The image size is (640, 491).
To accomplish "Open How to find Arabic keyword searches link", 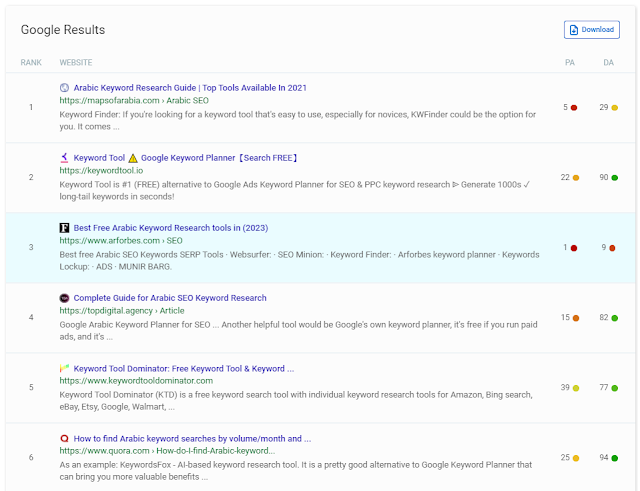I will coord(192,439).
